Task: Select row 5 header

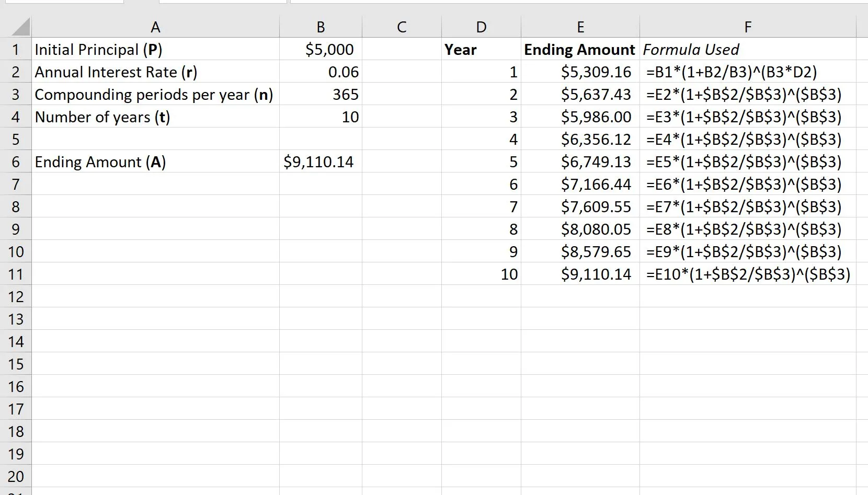Action: pyautogui.click(x=16, y=139)
